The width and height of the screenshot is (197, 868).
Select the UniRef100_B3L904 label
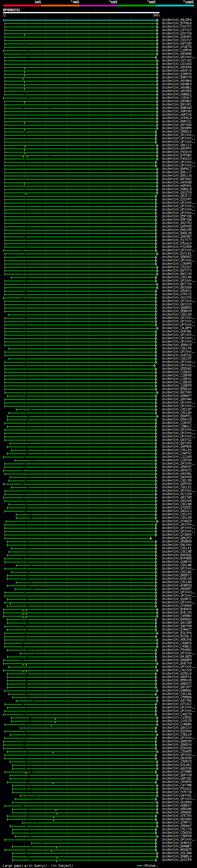tap(176, 633)
